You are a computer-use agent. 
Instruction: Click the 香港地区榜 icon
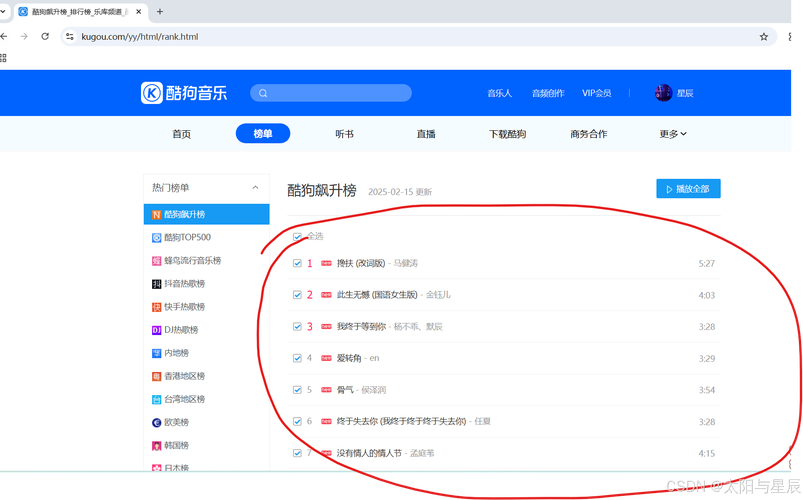pos(157,377)
